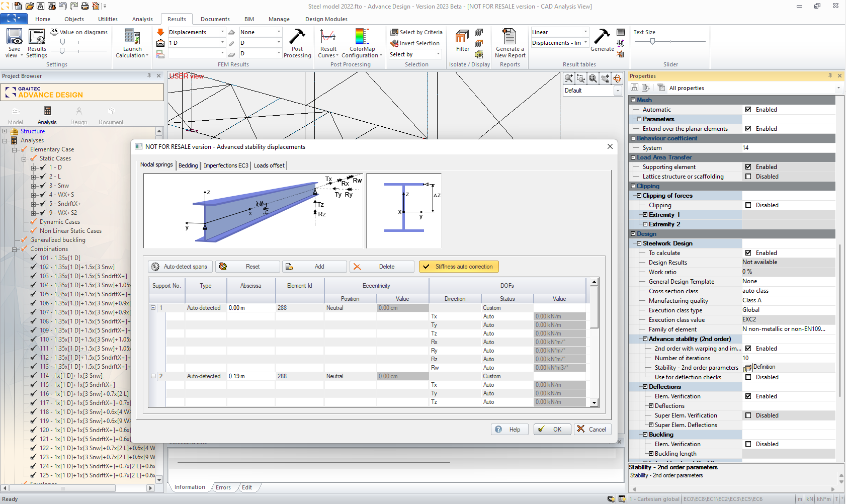Click scroll down arrow in supports table
Viewport: 846px width, 504px height.
594,402
